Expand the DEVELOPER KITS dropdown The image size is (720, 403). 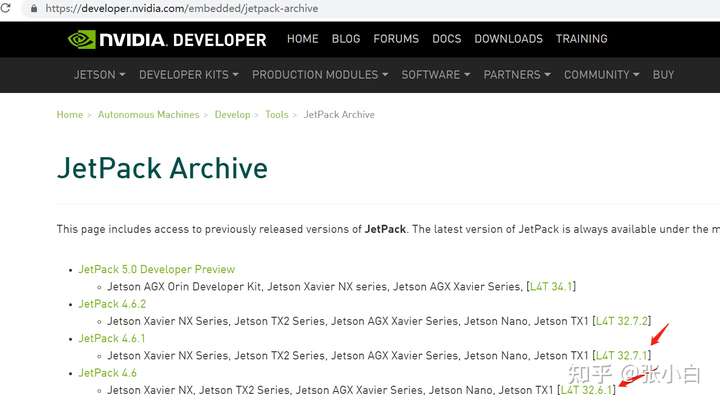tap(189, 75)
